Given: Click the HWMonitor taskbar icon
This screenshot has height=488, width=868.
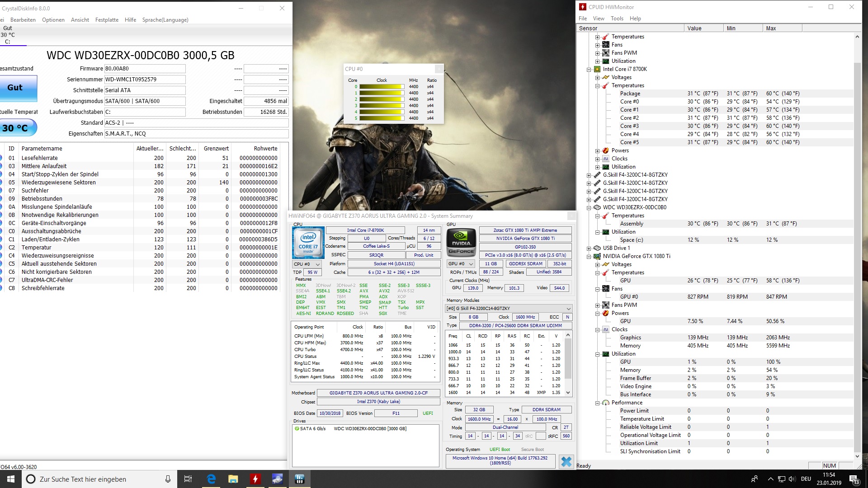Looking at the screenshot, I should 255,479.
